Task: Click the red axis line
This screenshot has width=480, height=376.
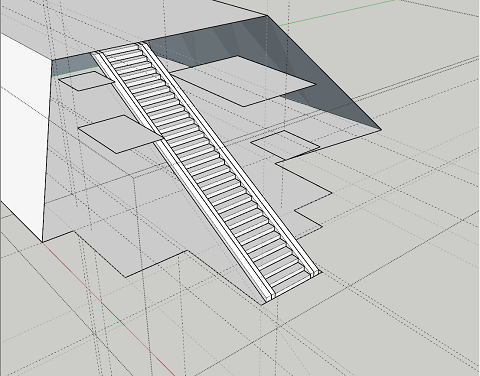Action: (110, 308)
